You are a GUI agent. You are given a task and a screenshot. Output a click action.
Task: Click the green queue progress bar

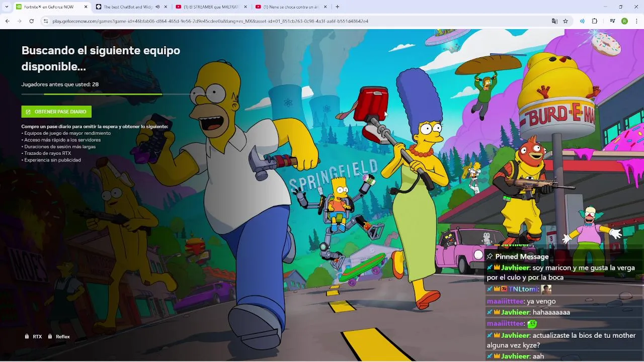pos(103,94)
